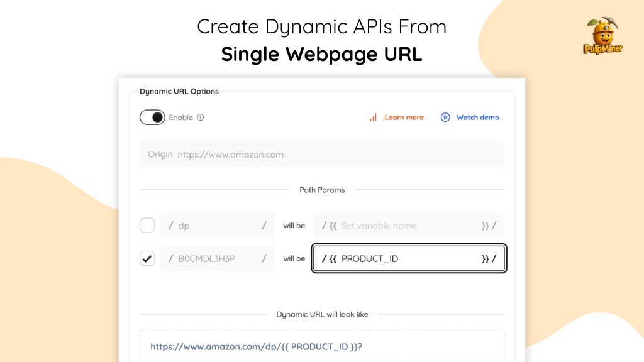
Task: Click the checkmark icon in the checked checkbox
Action: tap(147, 258)
